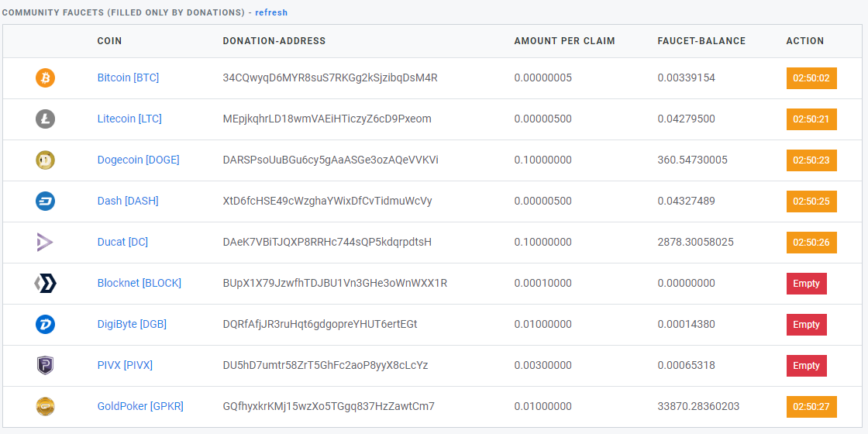Screen dimensions: 868x434
Task: Click the DigiByte Empty button
Action: click(x=807, y=325)
